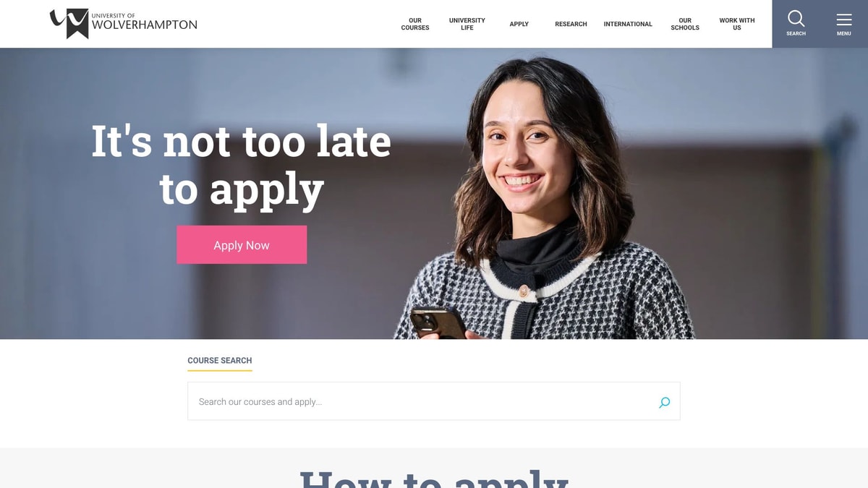868x488 pixels.
Task: Click the MENU label under the hamburger
Action: [x=843, y=33]
